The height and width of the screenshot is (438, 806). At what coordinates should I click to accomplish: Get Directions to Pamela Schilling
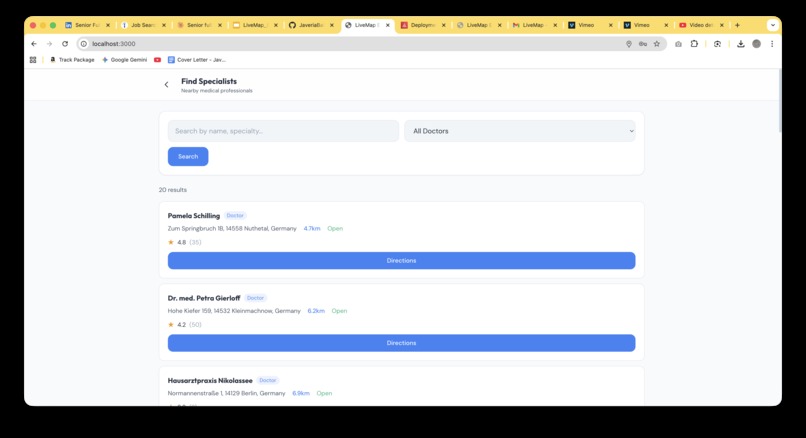pos(401,261)
